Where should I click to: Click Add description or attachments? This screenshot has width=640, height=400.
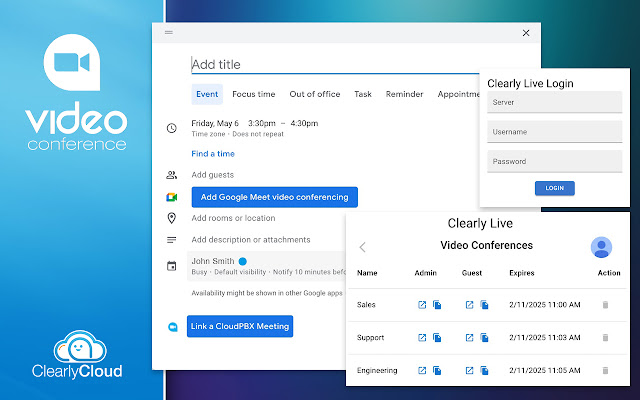(x=251, y=240)
